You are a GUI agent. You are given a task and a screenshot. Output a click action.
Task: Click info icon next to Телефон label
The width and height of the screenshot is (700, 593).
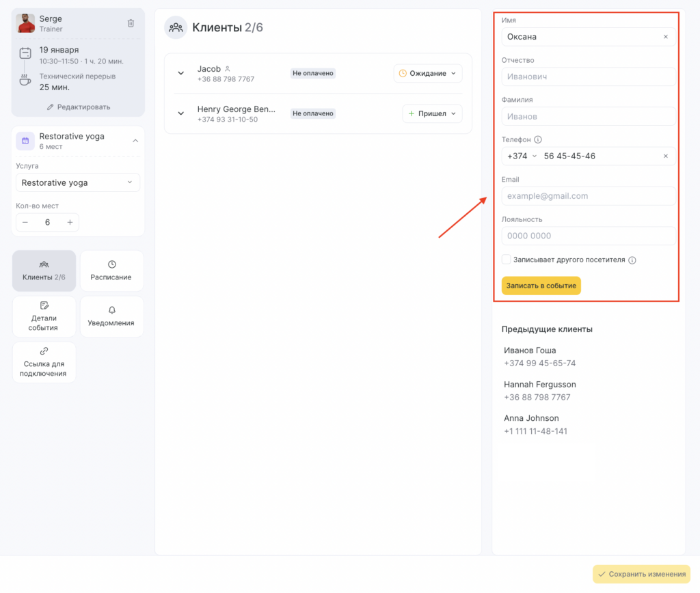click(x=538, y=139)
